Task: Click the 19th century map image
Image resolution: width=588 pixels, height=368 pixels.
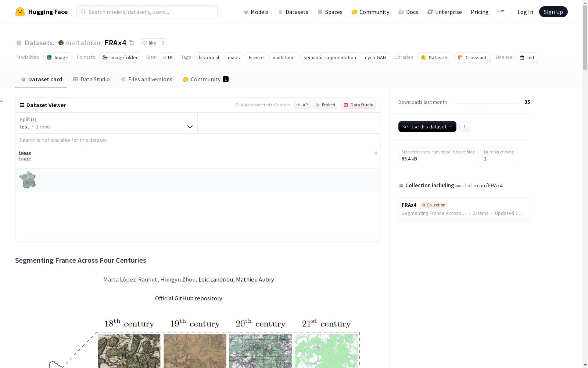Action: [195, 351]
